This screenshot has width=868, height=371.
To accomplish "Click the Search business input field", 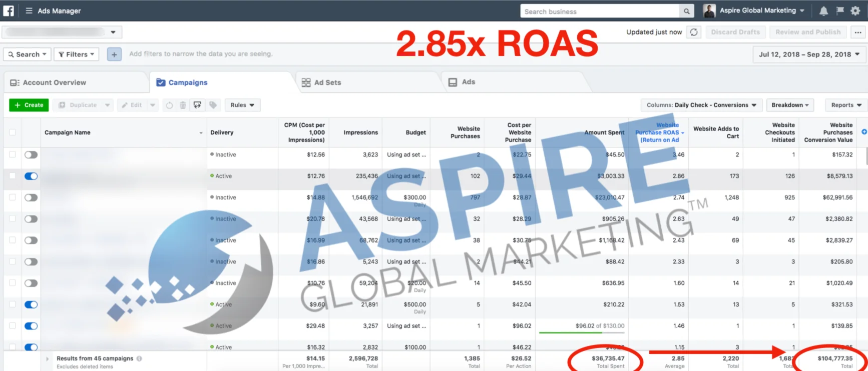I will tap(600, 11).
